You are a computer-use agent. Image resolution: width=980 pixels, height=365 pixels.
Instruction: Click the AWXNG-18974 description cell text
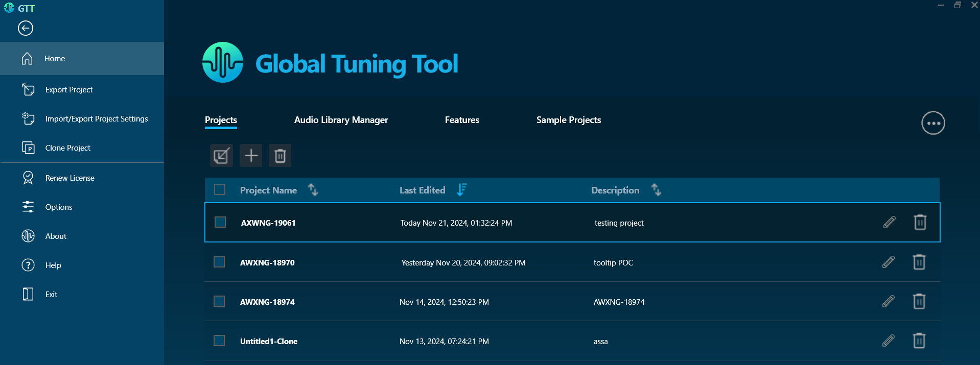click(x=619, y=302)
